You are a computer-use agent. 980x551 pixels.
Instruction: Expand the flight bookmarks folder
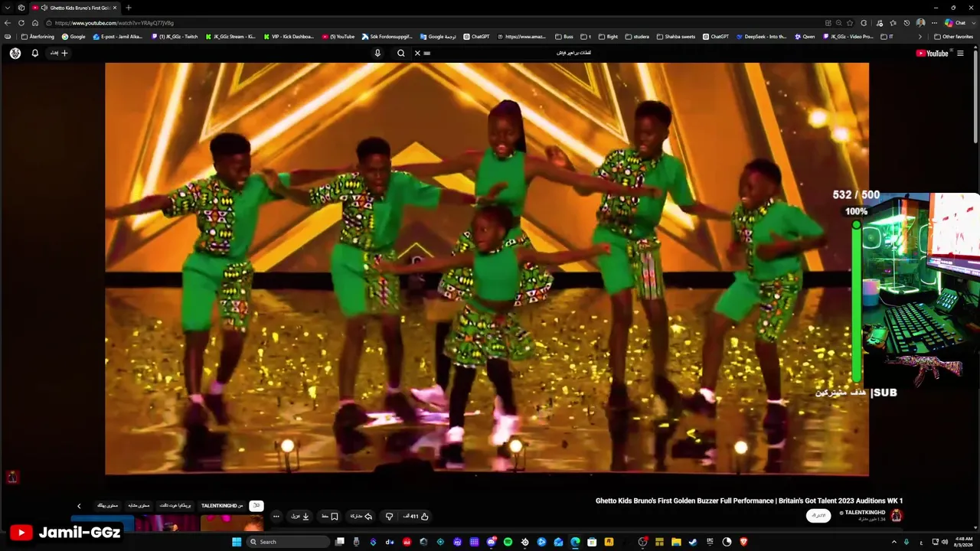pyautogui.click(x=609, y=37)
